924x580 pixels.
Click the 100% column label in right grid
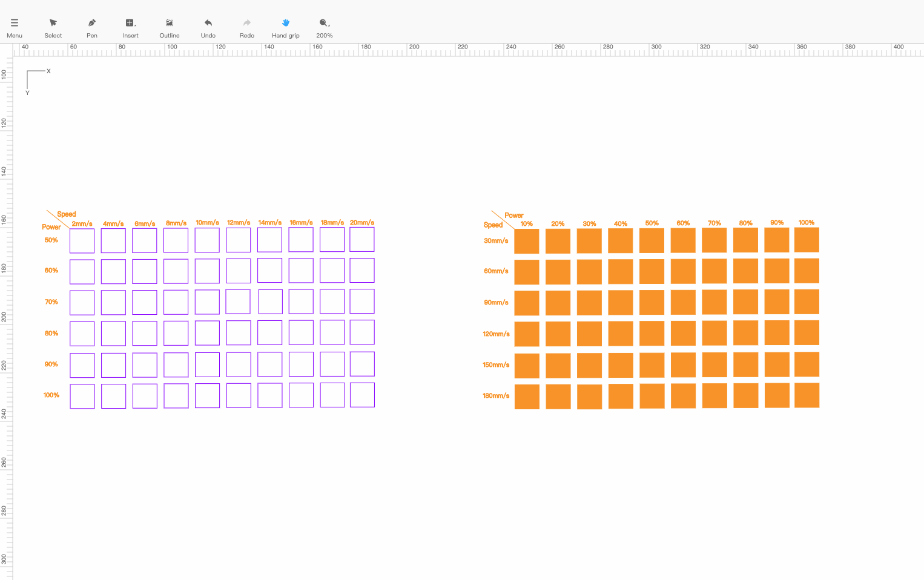(807, 223)
